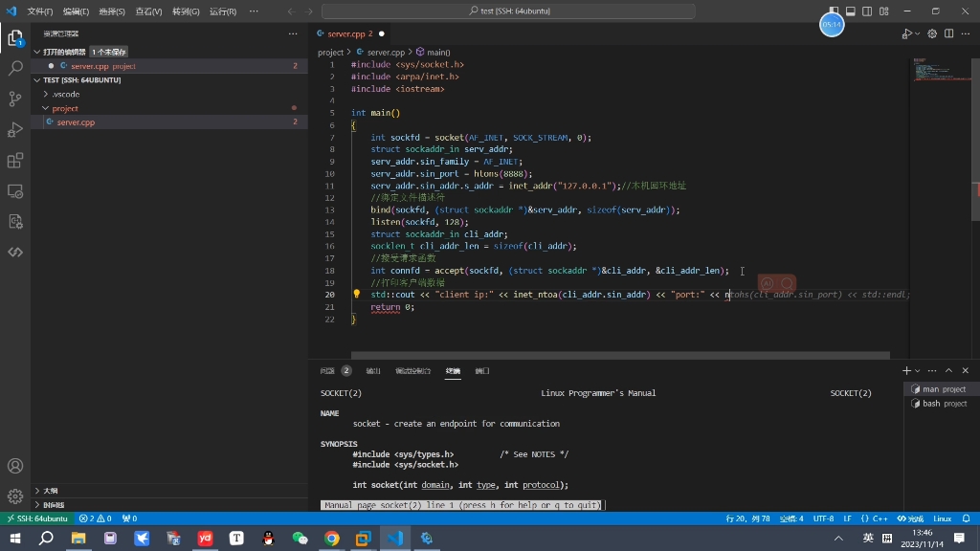
Task: Click the SSH: 64ubuntu remote indicator
Action: click(x=37, y=518)
